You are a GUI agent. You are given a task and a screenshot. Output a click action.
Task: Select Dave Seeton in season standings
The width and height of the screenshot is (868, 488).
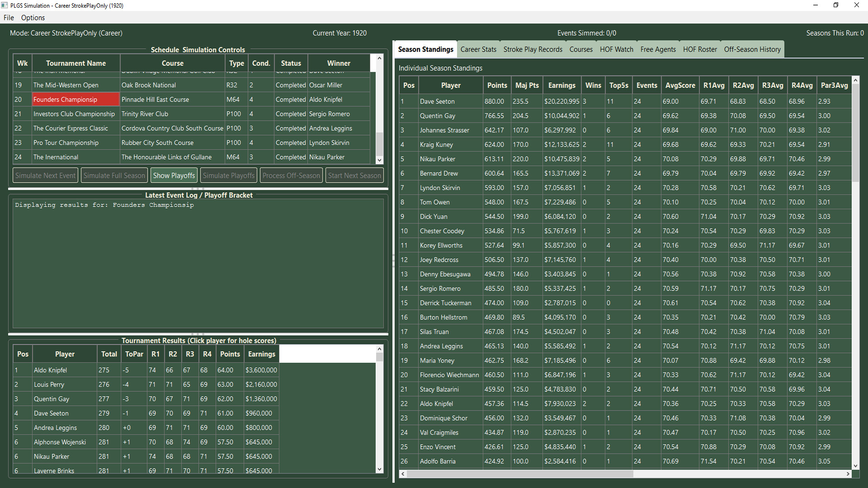[437, 101]
